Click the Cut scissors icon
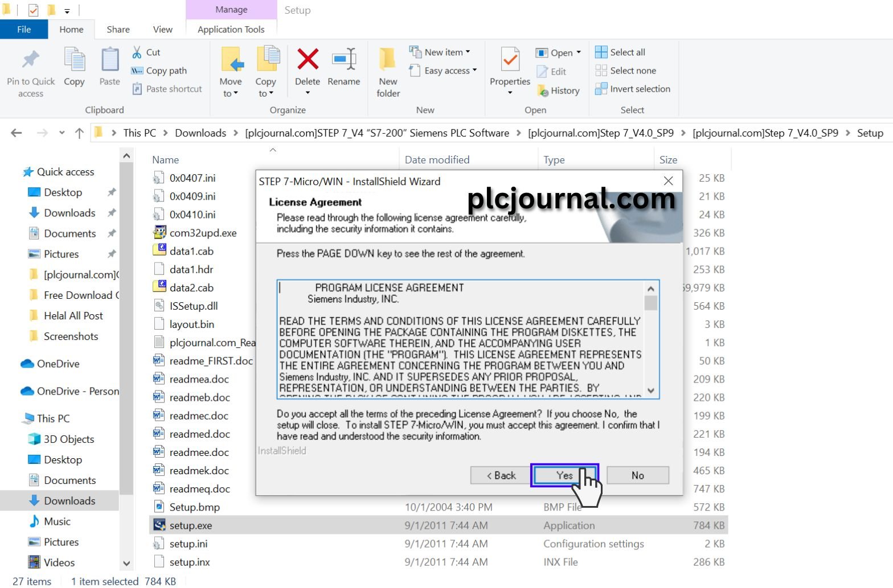Image resolution: width=893 pixels, height=588 pixels. coord(137,52)
